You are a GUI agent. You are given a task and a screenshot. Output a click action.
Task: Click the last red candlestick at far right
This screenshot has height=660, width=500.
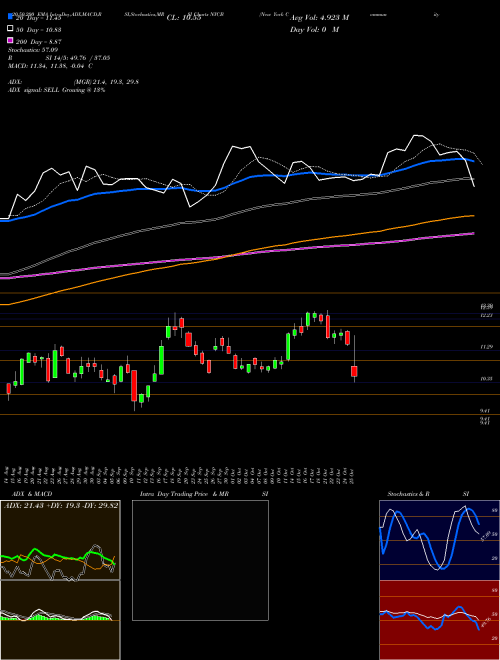[354, 371]
